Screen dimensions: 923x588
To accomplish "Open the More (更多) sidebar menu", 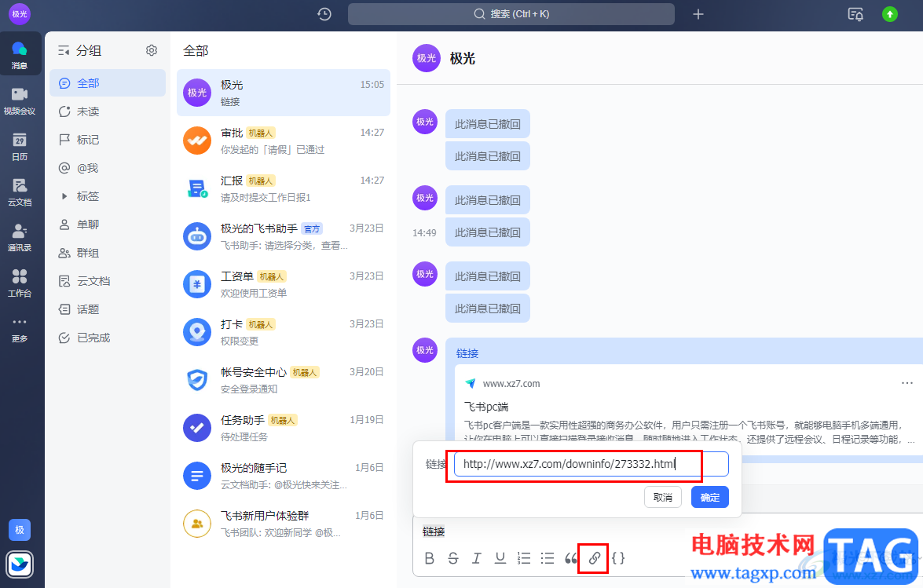I will point(20,329).
